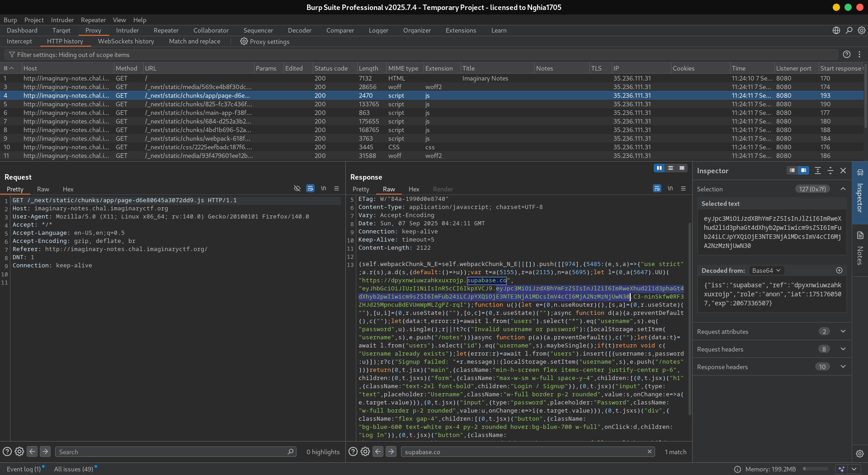
Task: Open Burp settings gear in top bar
Action: pyautogui.click(x=862, y=30)
